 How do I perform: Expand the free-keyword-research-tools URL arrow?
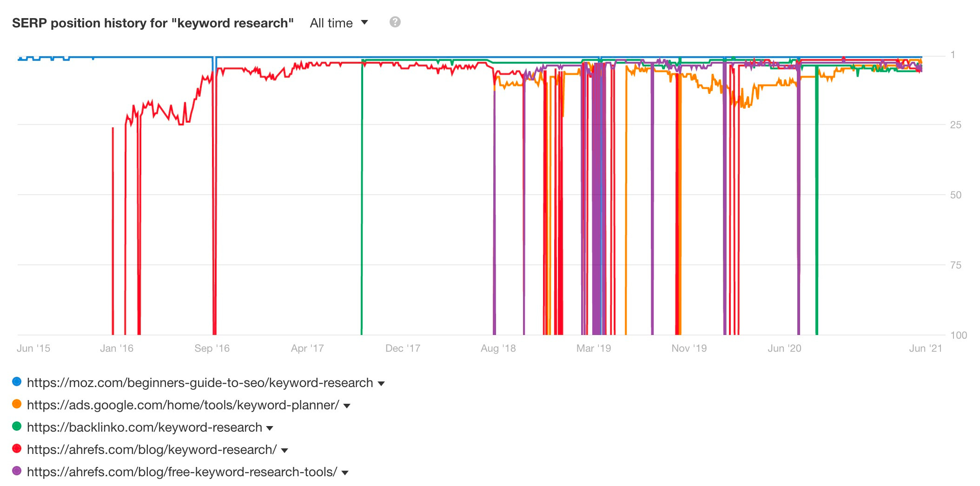(345, 473)
